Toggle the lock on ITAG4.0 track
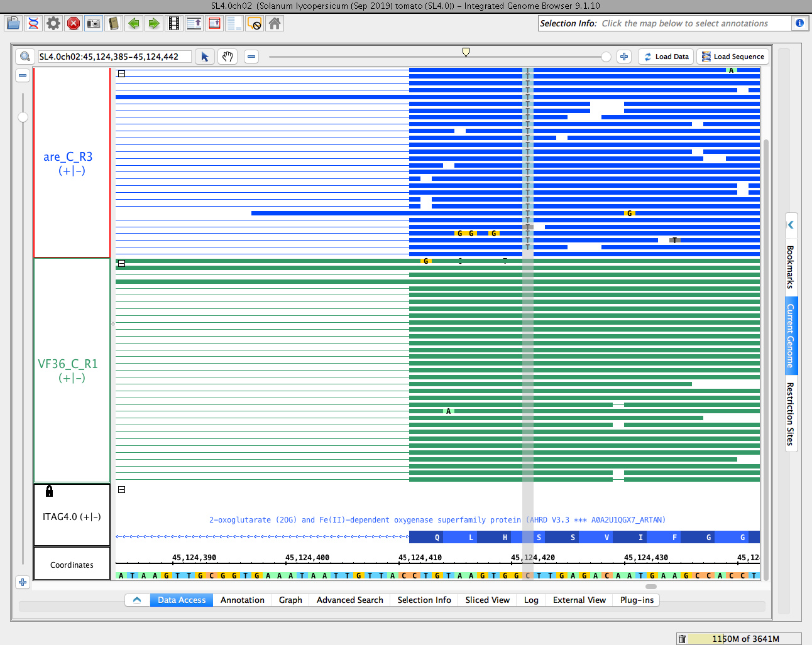Image resolution: width=812 pixels, height=645 pixels. [50, 491]
